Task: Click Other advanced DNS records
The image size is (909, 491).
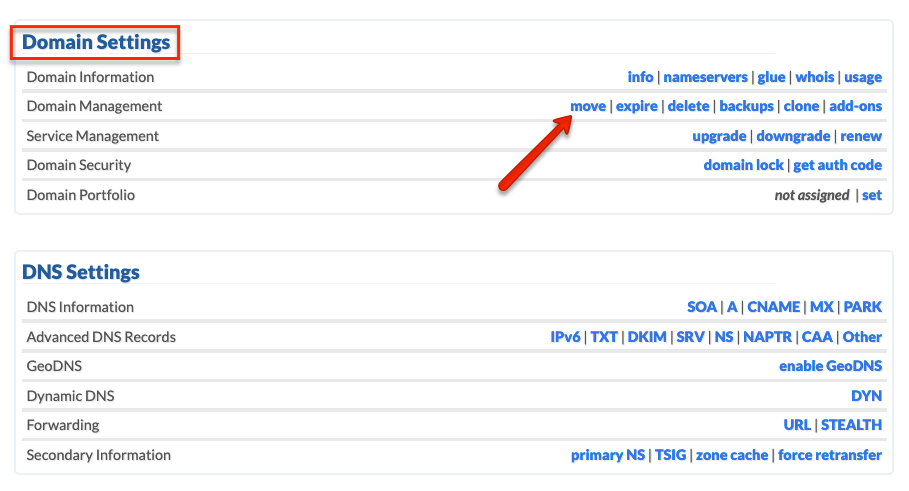Action: (x=862, y=337)
